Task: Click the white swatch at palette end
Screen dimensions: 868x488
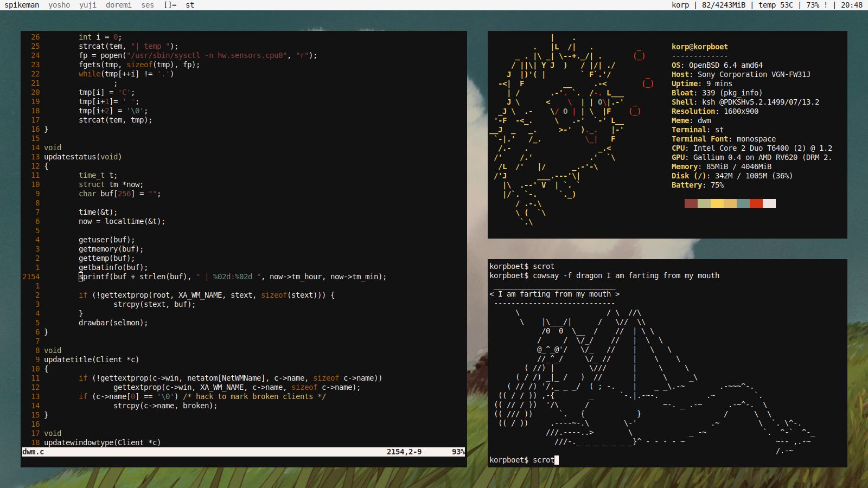Action: click(x=769, y=204)
